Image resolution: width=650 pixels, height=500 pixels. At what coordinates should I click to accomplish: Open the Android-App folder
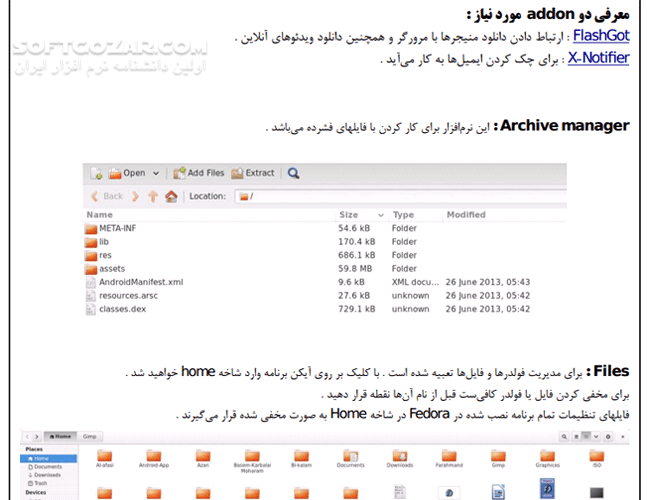pos(154,459)
